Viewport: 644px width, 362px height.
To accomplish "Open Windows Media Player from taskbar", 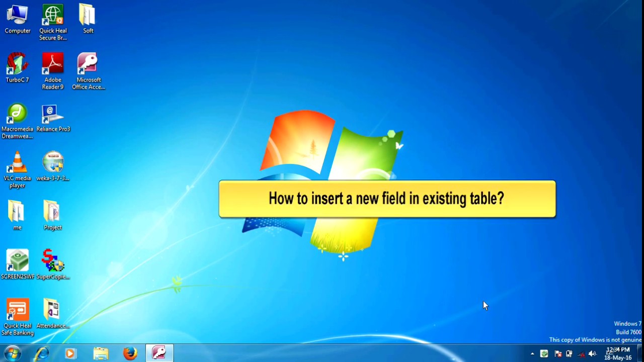I will click(x=70, y=353).
